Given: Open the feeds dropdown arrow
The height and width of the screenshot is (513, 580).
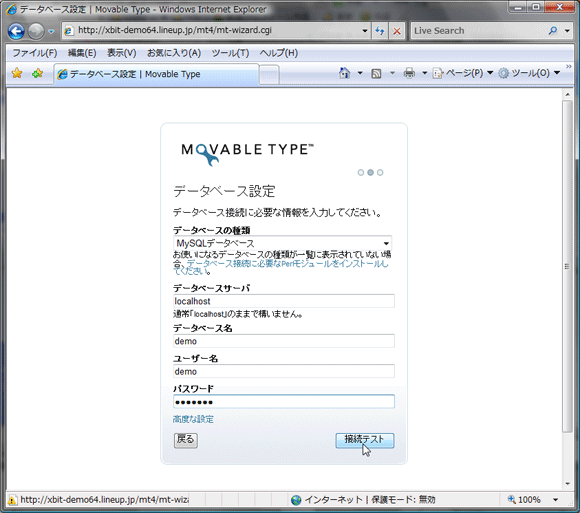Looking at the screenshot, I should [392, 73].
